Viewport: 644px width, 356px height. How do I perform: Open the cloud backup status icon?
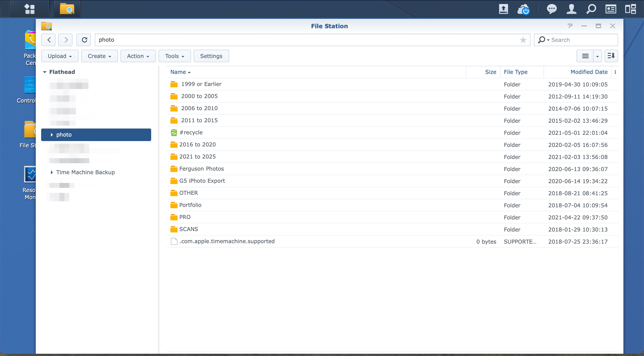click(x=523, y=9)
